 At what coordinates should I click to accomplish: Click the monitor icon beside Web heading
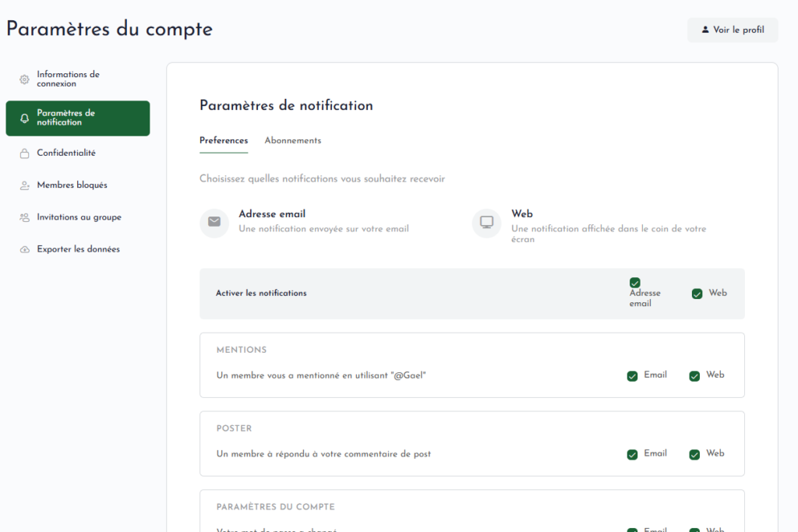[x=487, y=223]
